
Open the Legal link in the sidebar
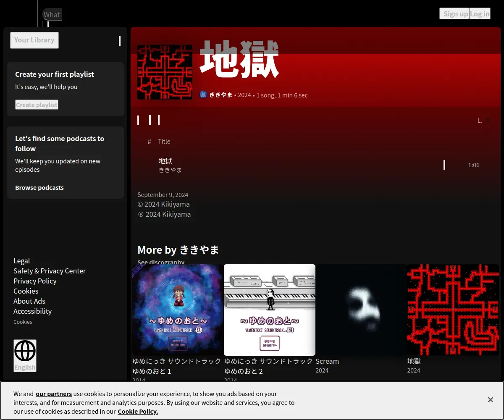tap(21, 261)
